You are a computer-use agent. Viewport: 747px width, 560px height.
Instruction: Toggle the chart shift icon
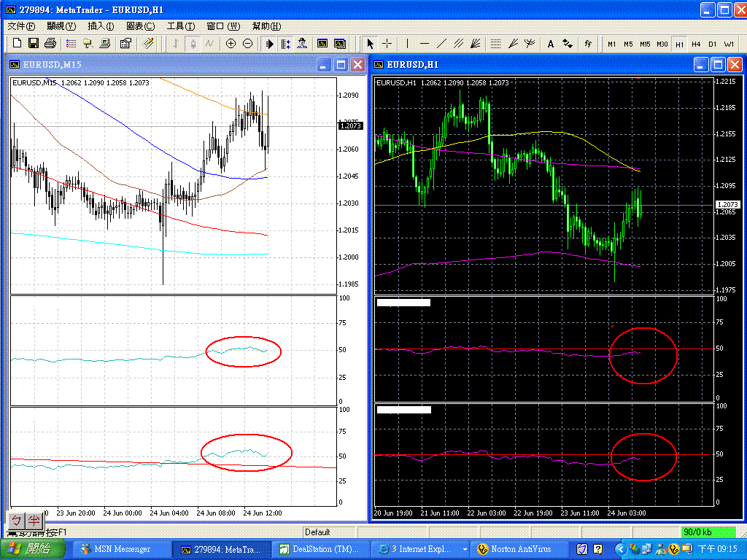285,43
